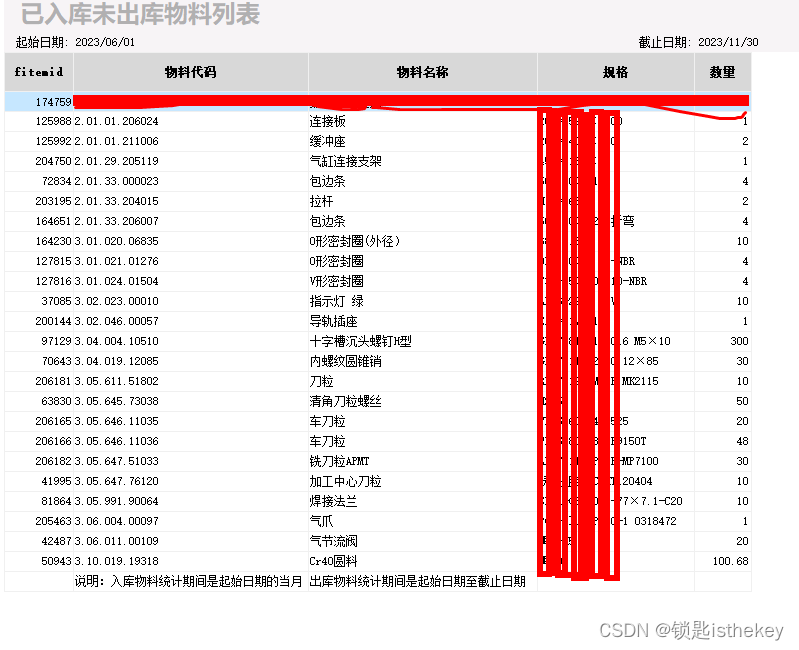
Task: Click fitemid cell 125988
Action: click(x=54, y=121)
